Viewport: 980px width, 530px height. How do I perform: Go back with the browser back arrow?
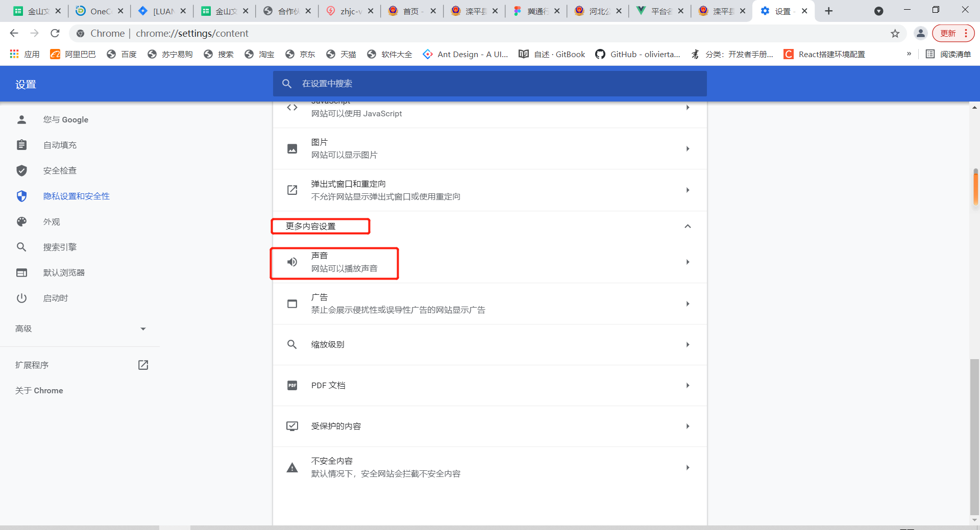tap(14, 33)
